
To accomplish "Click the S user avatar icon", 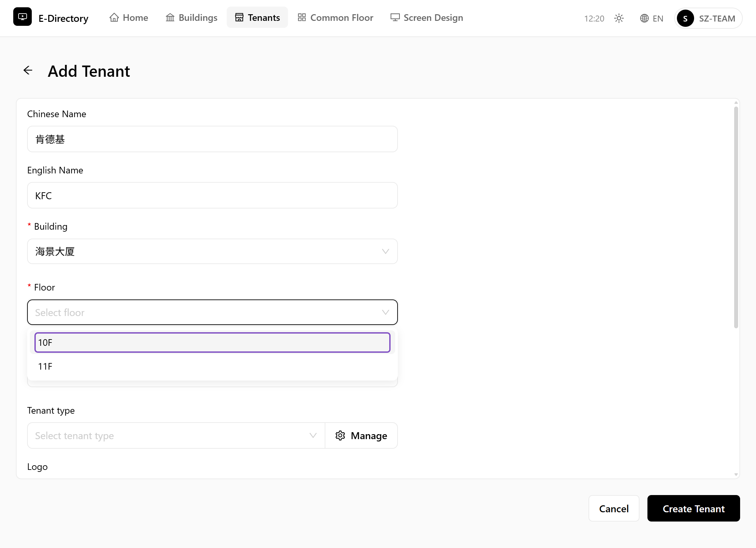I will (685, 18).
